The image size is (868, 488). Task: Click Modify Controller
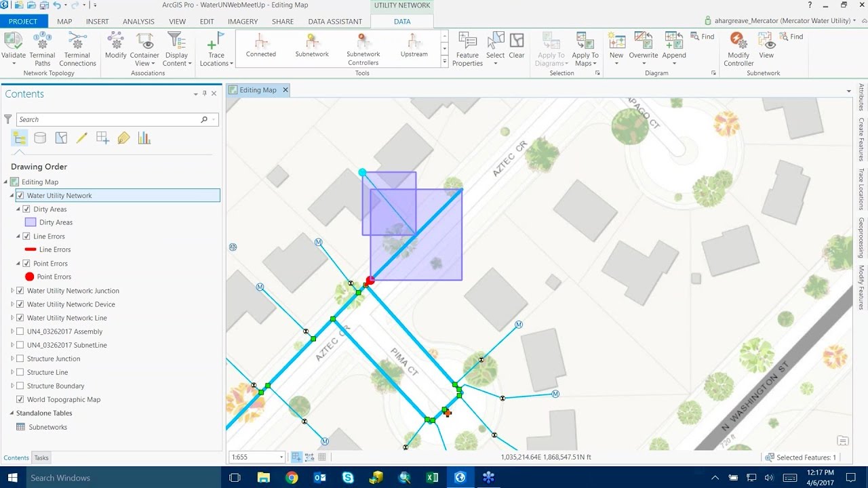click(x=738, y=49)
